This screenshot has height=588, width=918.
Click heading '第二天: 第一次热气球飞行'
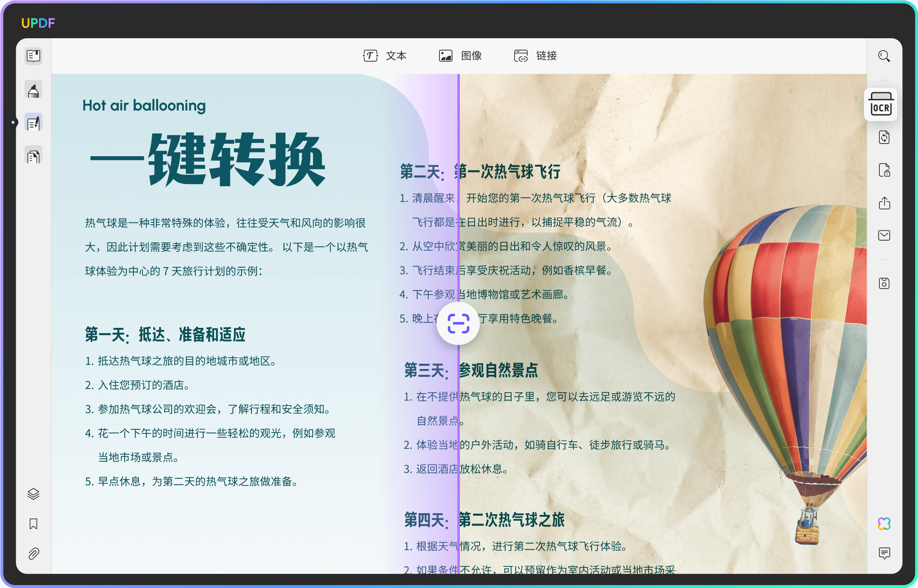coord(480,172)
